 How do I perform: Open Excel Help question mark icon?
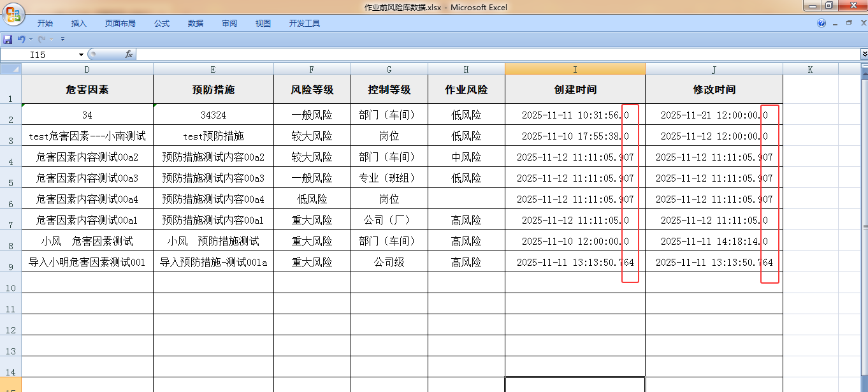point(821,24)
